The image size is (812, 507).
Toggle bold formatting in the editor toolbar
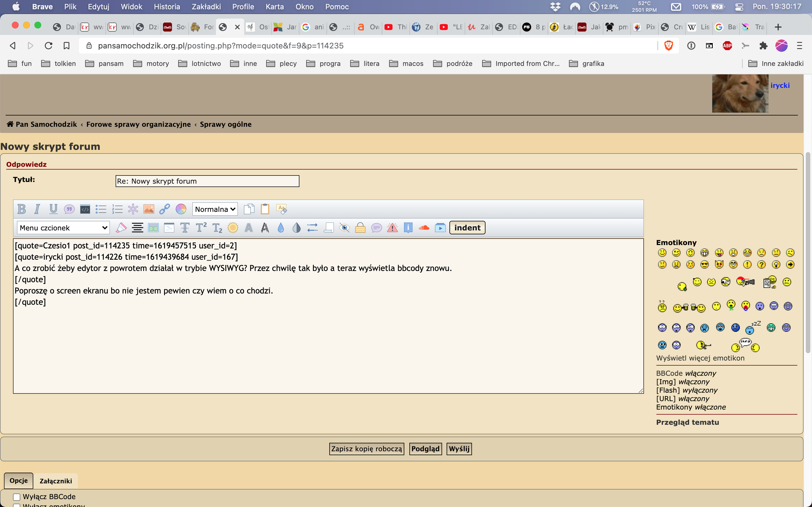click(22, 209)
